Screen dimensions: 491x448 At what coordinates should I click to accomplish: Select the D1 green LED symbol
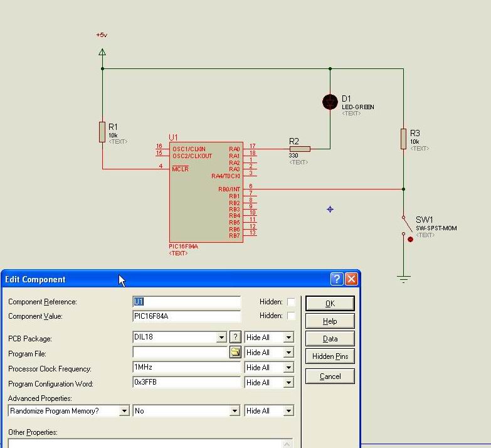330,102
